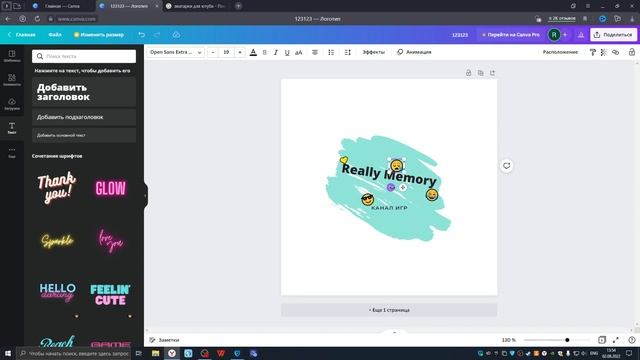Add a heading with Добавить заголовок
640x360 pixels.
pos(84,92)
